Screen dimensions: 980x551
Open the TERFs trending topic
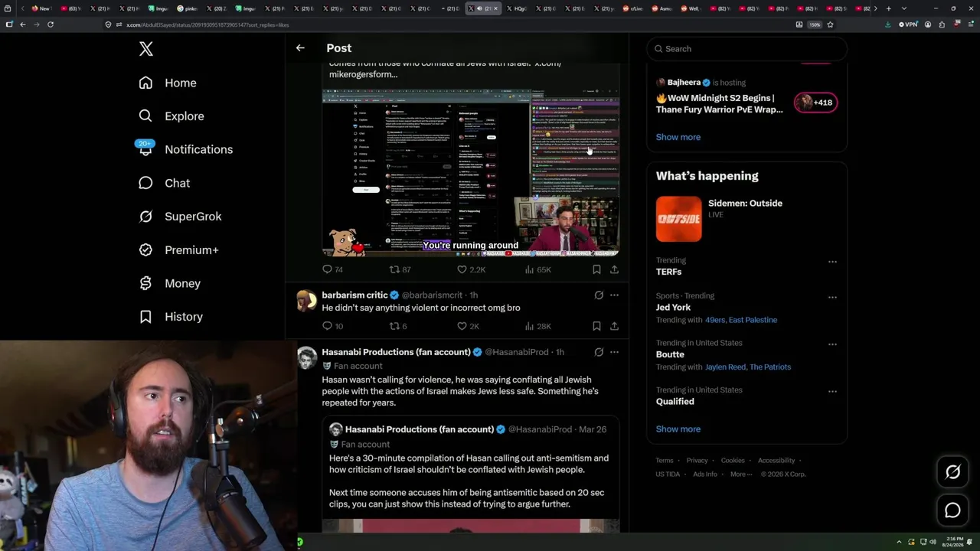[x=668, y=272]
